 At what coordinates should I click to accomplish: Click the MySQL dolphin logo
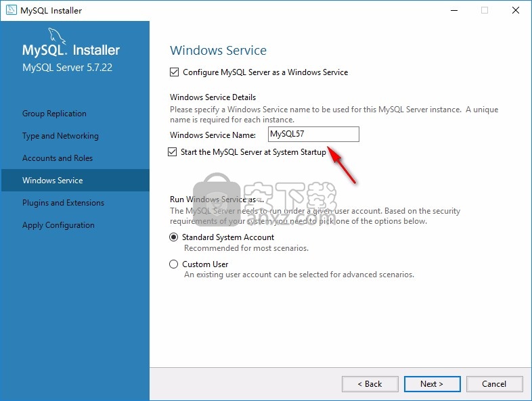[x=57, y=36]
